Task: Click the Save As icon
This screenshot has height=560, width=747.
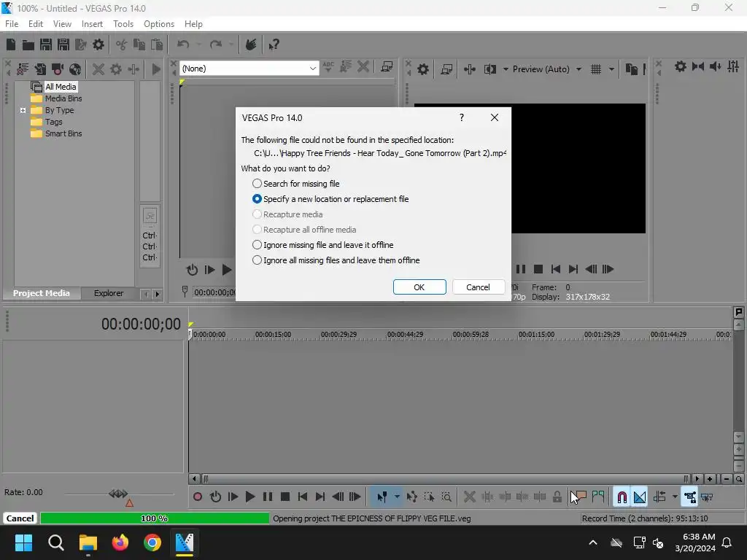Action: pos(63,44)
